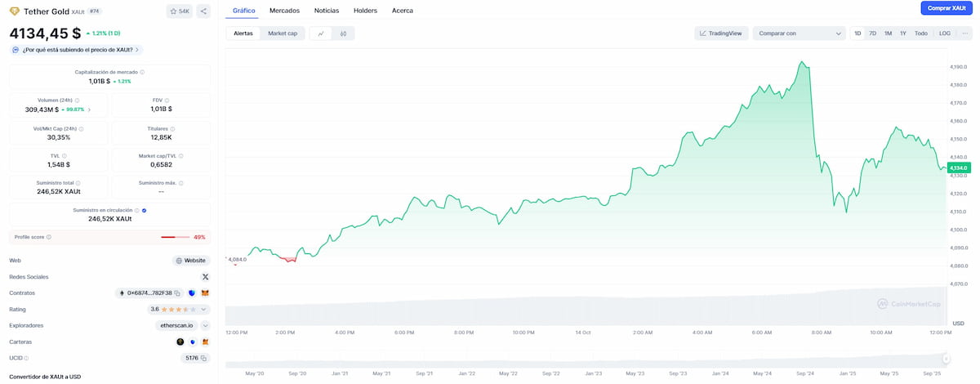Set chart range to 1D
The width and height of the screenshot is (980, 384).
[x=857, y=33]
